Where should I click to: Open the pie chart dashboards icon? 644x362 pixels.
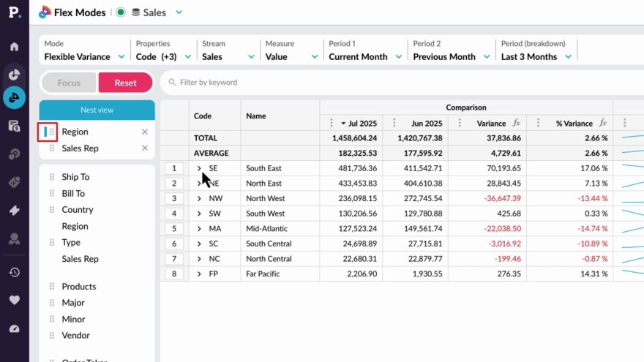coord(15,75)
